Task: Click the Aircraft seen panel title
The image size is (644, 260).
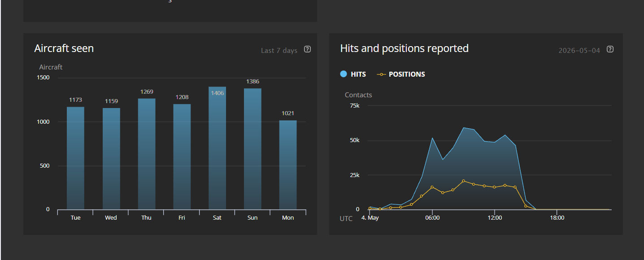Action: 64,48
